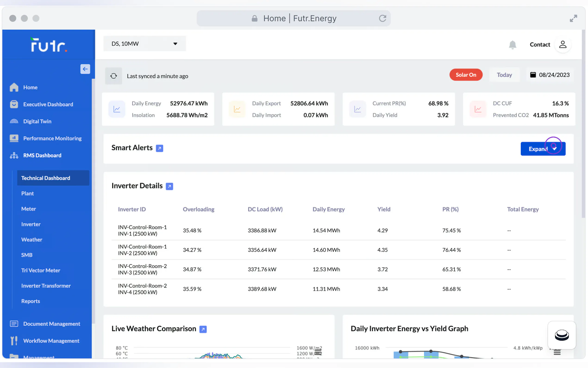Open Executive Dashboard from sidebar
Screen dimensions: 588x368
[x=48, y=105]
